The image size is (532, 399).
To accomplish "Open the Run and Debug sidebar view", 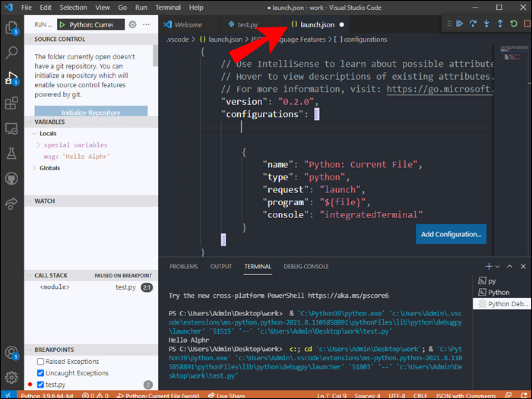I will point(11,78).
